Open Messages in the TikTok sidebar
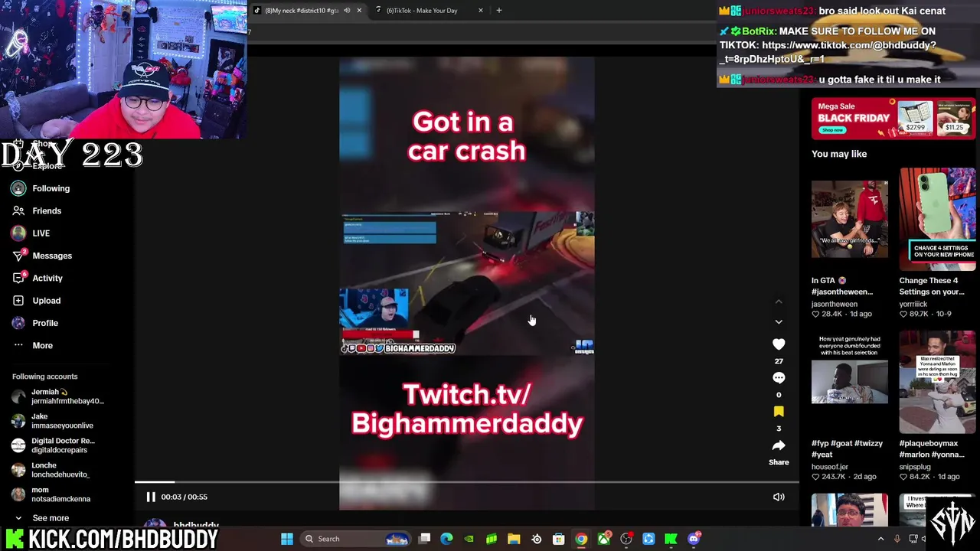This screenshot has height=551, width=980. [52, 256]
